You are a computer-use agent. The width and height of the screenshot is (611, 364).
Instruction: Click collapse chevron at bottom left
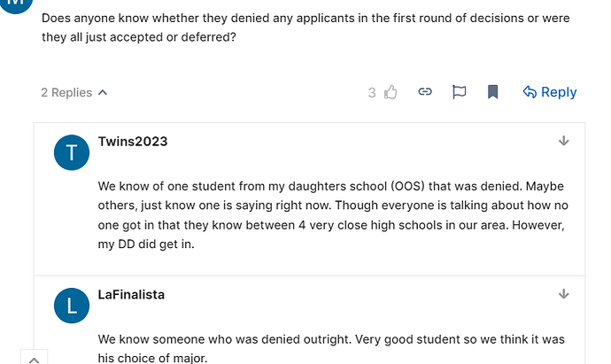pos(33,359)
